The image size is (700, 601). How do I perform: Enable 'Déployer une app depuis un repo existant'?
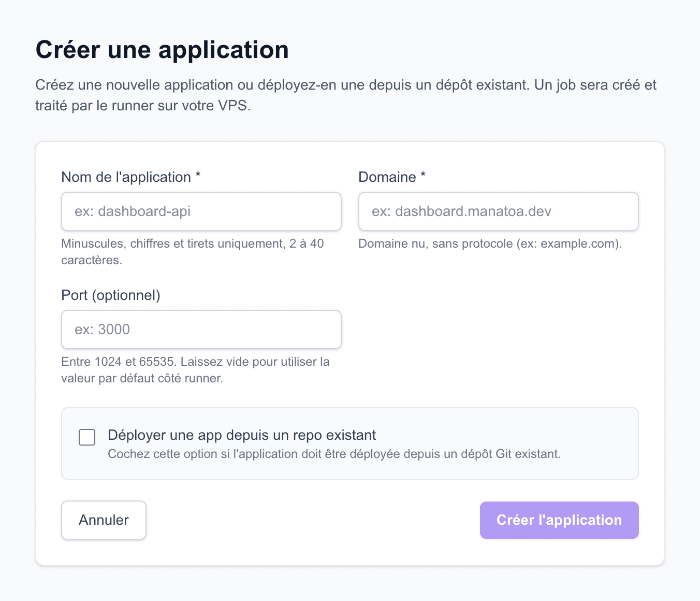pos(86,437)
